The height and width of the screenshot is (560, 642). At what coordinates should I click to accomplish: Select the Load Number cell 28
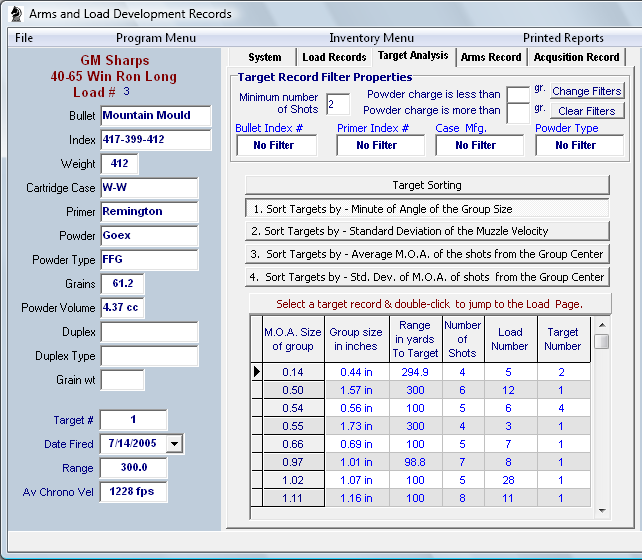pos(509,480)
